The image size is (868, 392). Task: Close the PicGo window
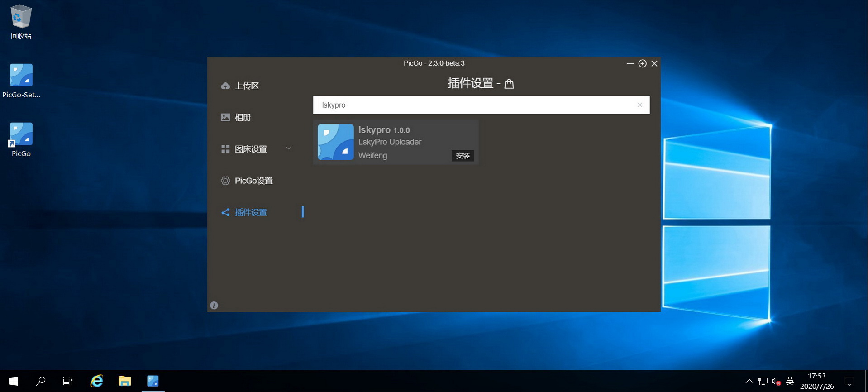[x=654, y=63]
